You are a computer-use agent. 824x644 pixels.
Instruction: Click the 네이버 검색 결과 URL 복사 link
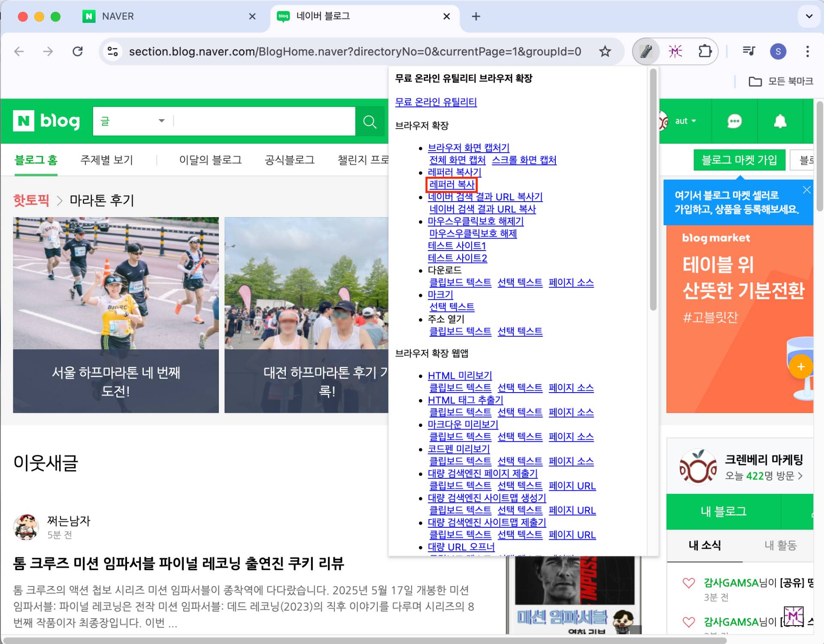[482, 209]
